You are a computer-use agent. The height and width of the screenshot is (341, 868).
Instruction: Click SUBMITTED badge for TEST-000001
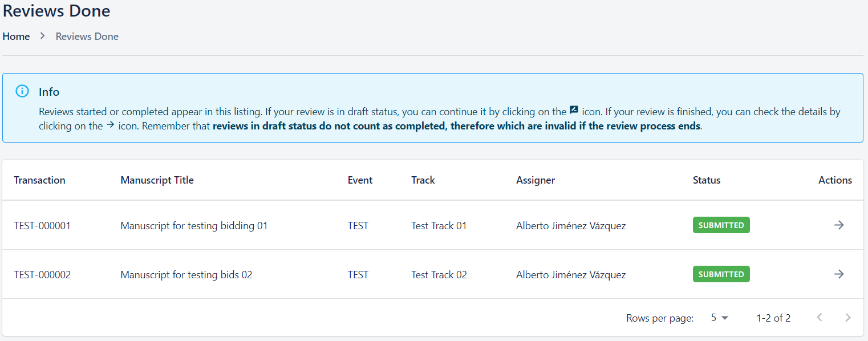coord(721,225)
